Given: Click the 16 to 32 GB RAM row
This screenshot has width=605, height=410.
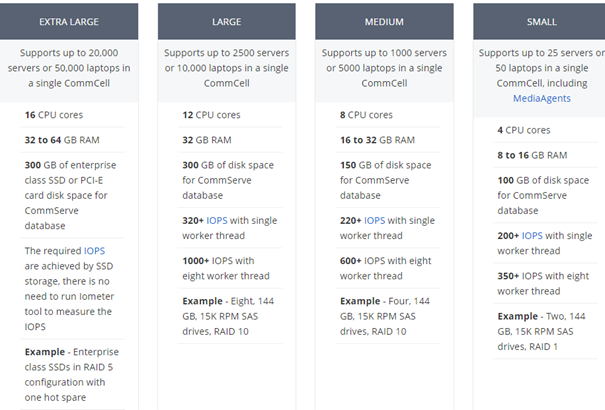Looking at the screenshot, I should [x=388, y=140].
